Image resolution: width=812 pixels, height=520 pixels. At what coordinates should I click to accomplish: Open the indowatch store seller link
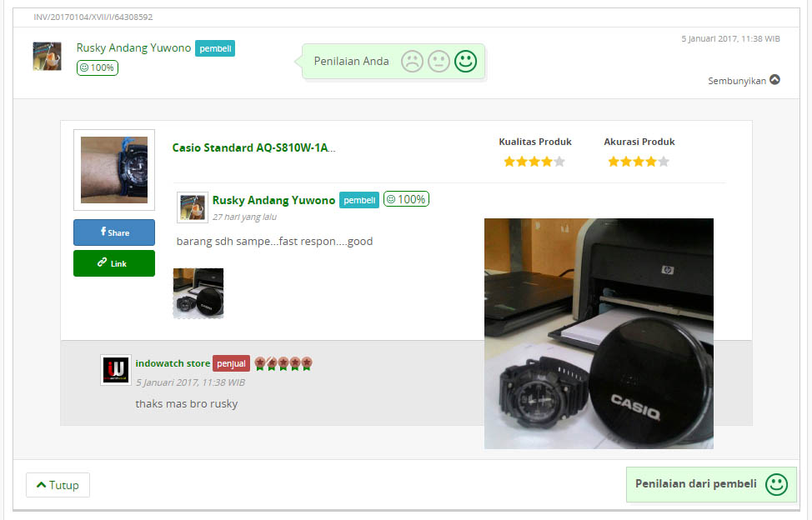click(x=173, y=363)
